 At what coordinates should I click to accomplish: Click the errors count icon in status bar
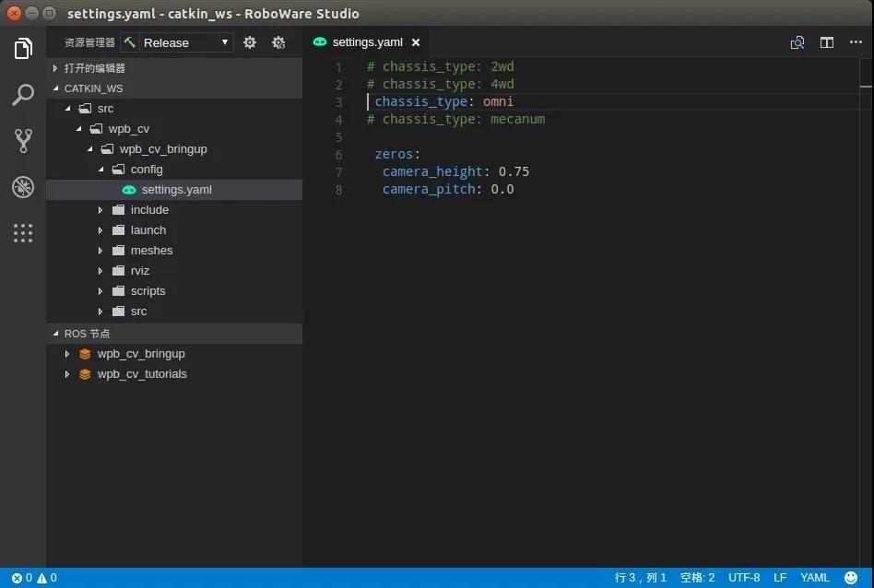[x=17, y=578]
